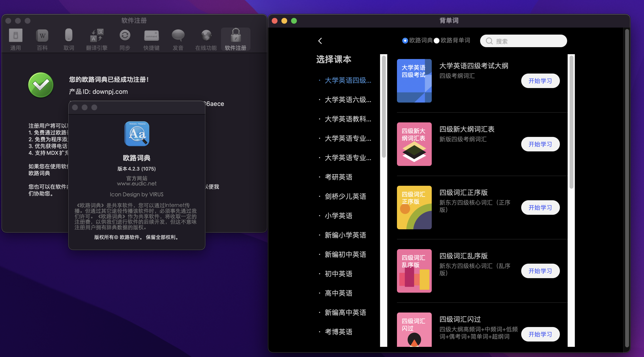Image resolution: width=644 pixels, height=357 pixels.
Task: Click 开始学习 for 四级词汇乱序版
Action: coord(540,271)
